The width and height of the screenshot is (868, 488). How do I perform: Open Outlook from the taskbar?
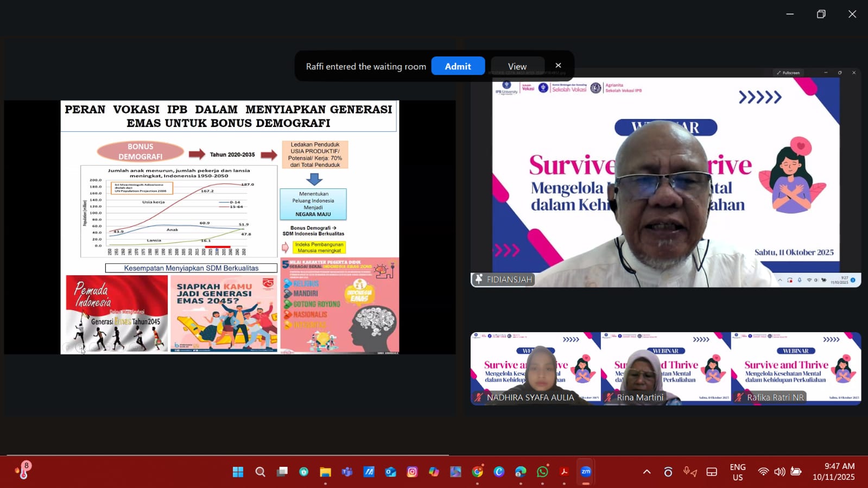click(x=390, y=472)
